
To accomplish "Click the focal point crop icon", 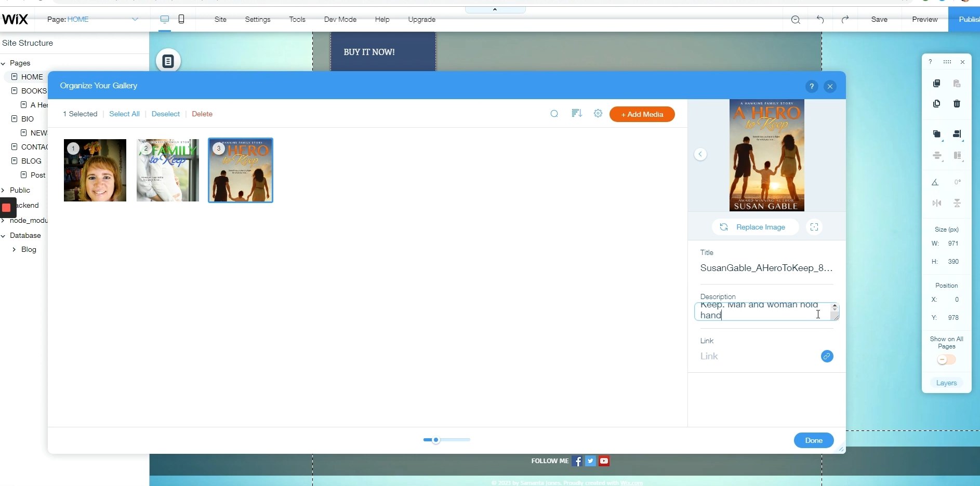I will [x=814, y=227].
